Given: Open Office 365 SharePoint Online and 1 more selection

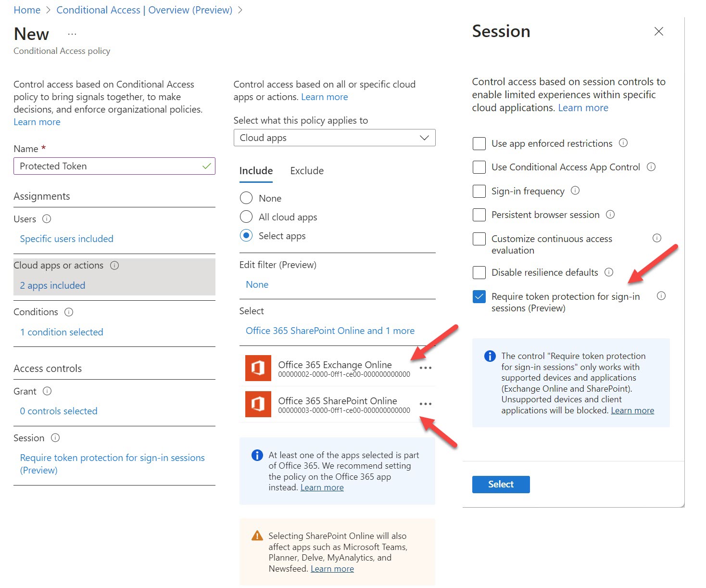Looking at the screenshot, I should pyautogui.click(x=330, y=331).
